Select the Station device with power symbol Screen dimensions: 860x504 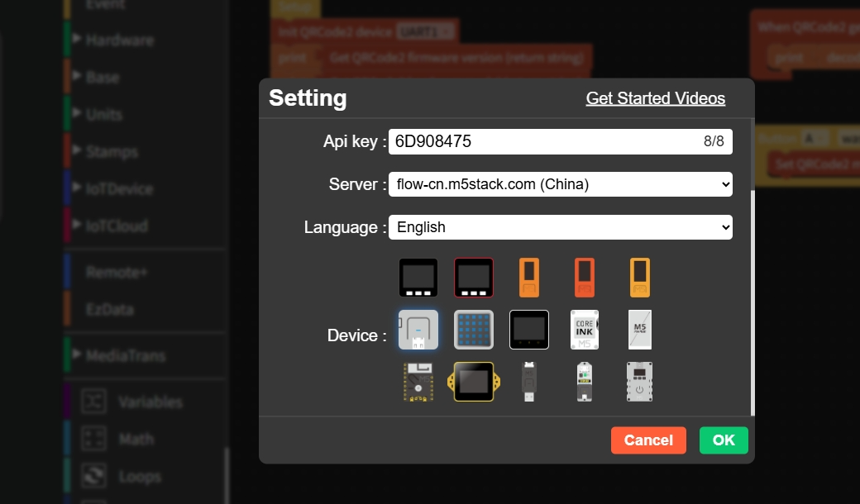pyautogui.click(x=640, y=382)
